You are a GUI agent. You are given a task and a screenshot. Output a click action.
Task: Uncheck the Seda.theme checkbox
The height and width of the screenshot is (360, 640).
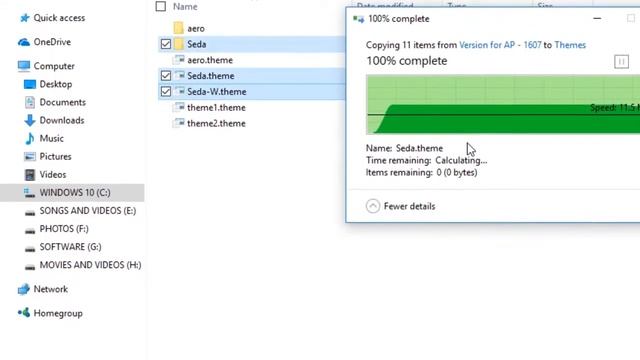tap(166, 76)
